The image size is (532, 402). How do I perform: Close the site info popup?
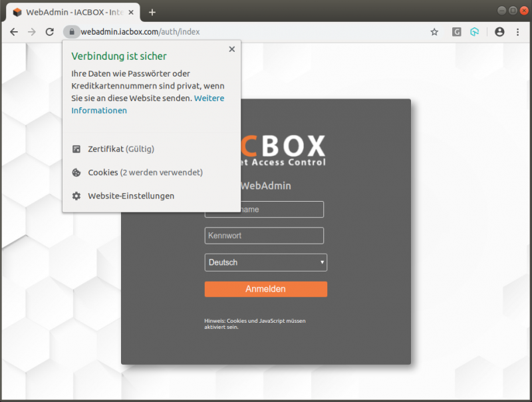[x=231, y=49]
